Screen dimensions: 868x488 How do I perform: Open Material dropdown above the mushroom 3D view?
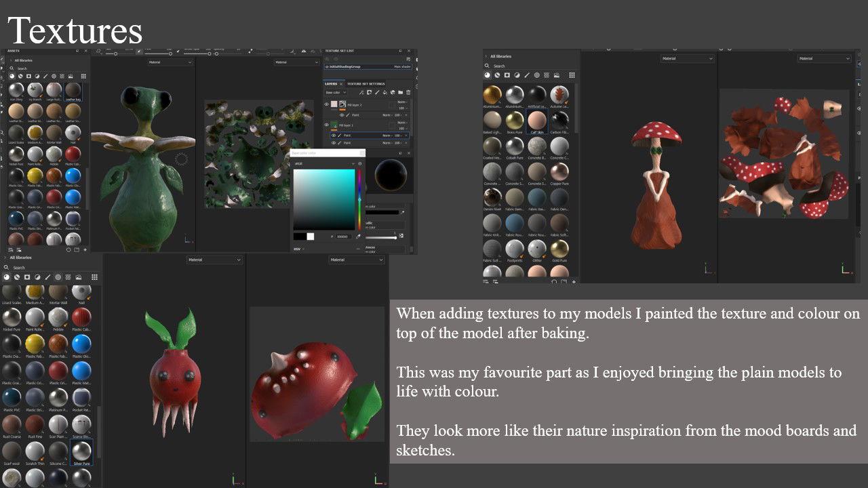coord(687,59)
